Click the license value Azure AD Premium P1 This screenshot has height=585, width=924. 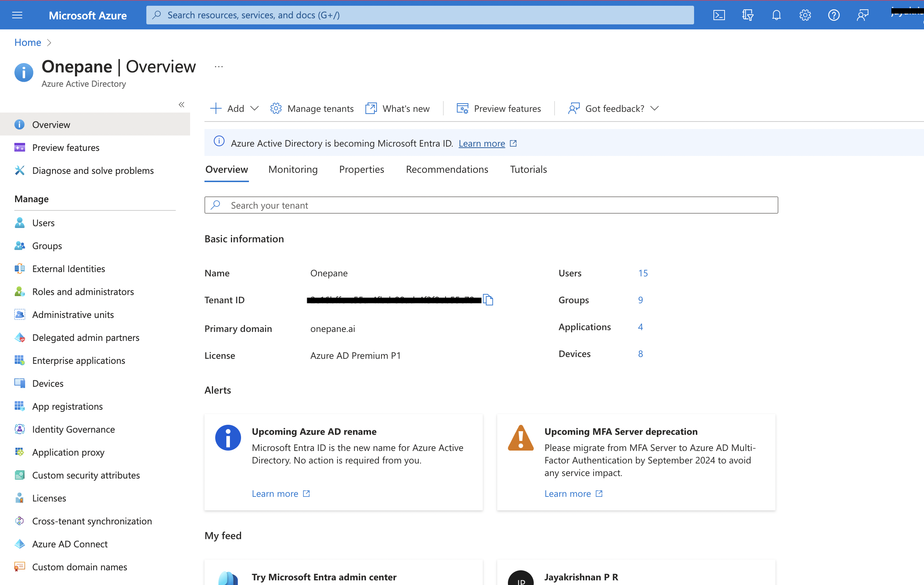[355, 355]
